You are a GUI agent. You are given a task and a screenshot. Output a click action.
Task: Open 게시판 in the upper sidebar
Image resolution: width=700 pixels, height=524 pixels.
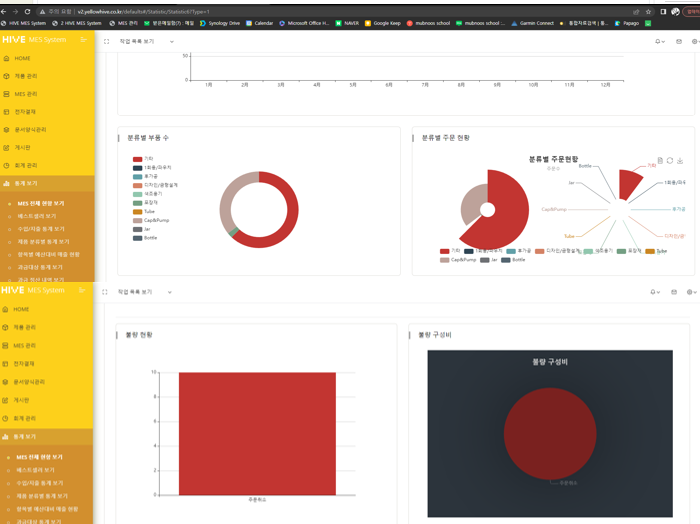[22, 148]
